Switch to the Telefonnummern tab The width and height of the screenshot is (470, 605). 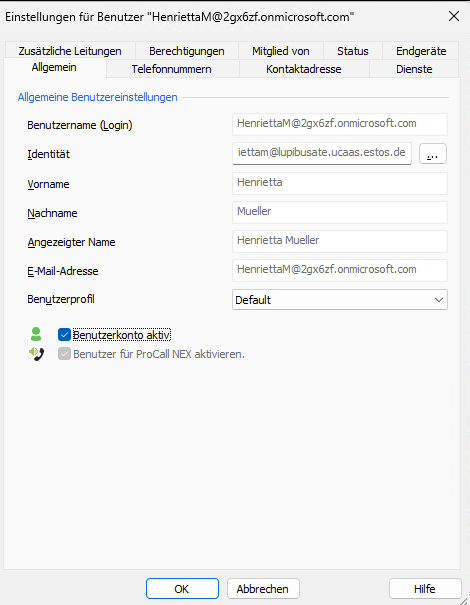pyautogui.click(x=171, y=69)
